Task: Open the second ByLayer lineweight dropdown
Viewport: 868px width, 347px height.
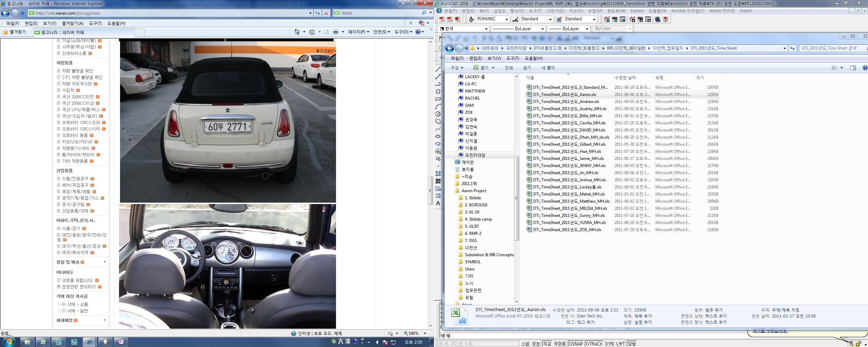Action: tap(587, 29)
